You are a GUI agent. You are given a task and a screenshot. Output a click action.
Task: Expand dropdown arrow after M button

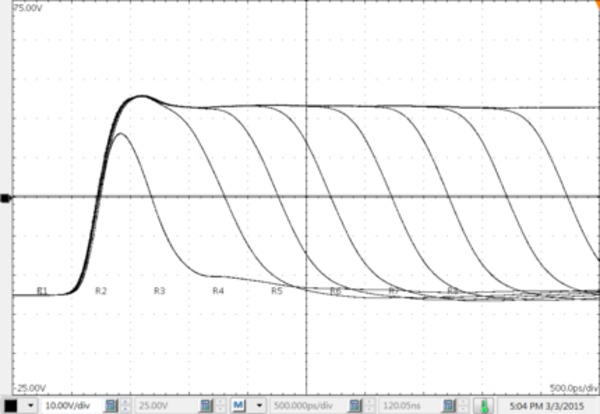261,405
